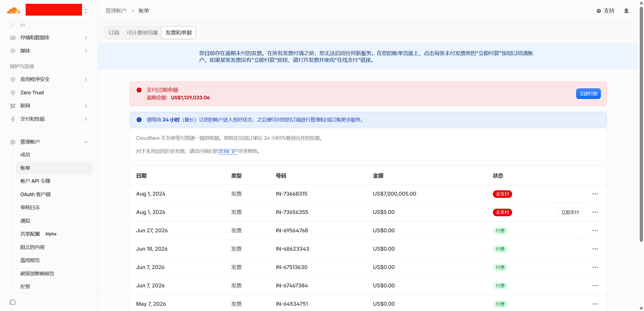Viewport: 644px width, 311px height.
Task: Expand the 媒体 chevron
Action: click(86, 51)
